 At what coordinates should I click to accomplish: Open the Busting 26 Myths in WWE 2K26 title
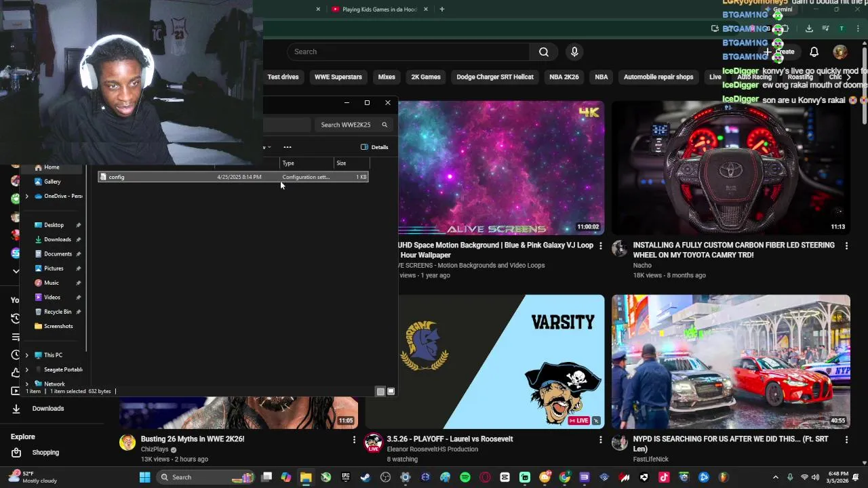pos(193,439)
